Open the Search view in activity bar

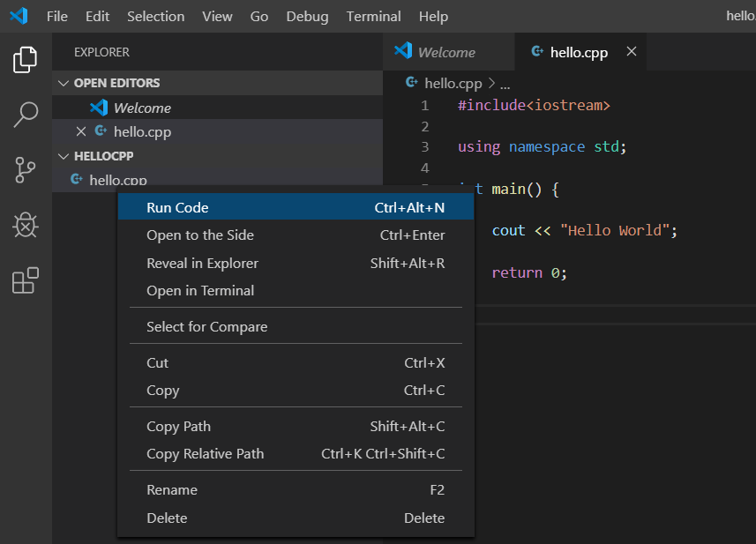pyautogui.click(x=25, y=115)
